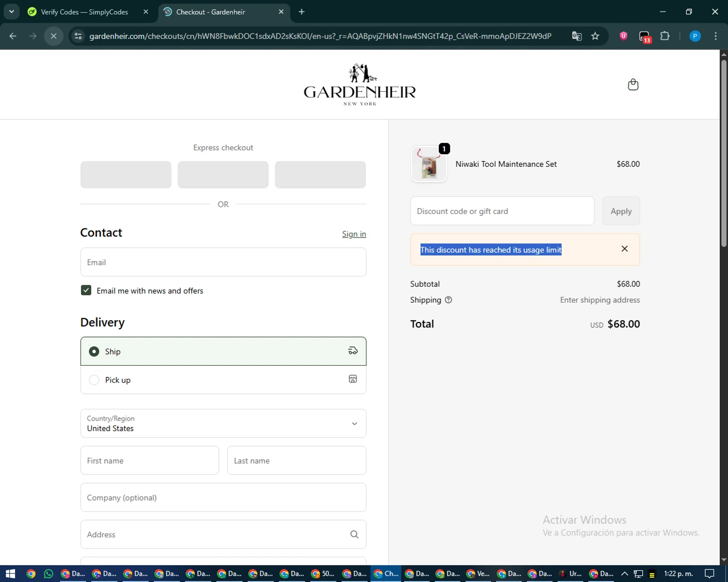This screenshot has height=582, width=728.
Task: Open the Extensions puzzle piece menu
Action: tap(665, 36)
